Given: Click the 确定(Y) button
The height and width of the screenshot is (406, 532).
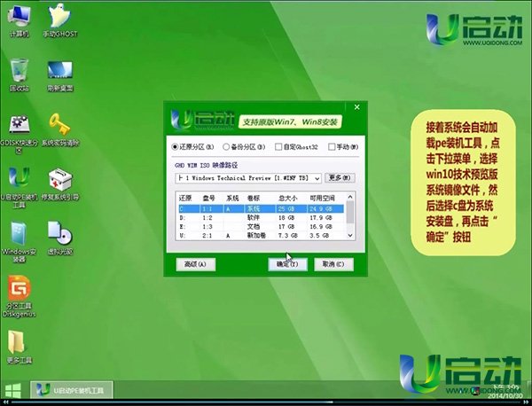Looking at the screenshot, I should point(287,264).
